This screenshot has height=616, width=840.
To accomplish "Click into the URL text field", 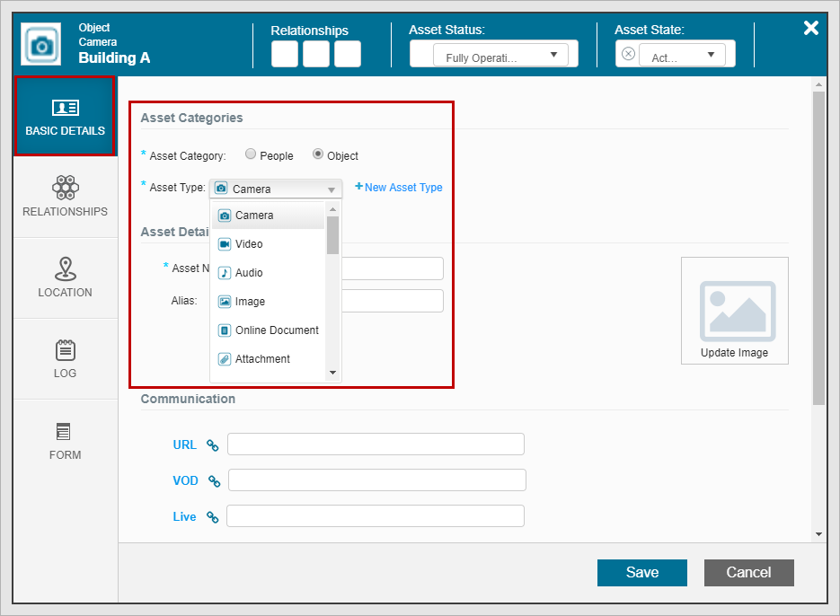I will pos(376,444).
